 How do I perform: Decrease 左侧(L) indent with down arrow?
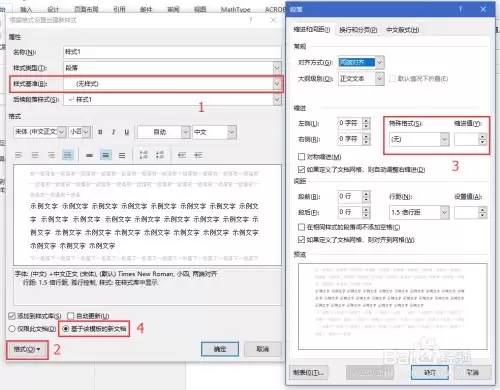(366, 126)
